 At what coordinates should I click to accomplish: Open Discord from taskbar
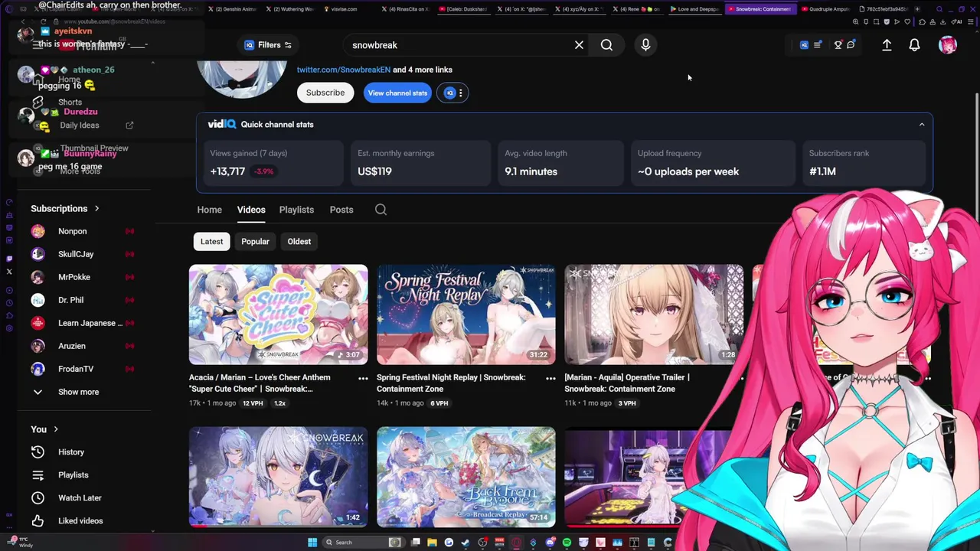pos(550,543)
